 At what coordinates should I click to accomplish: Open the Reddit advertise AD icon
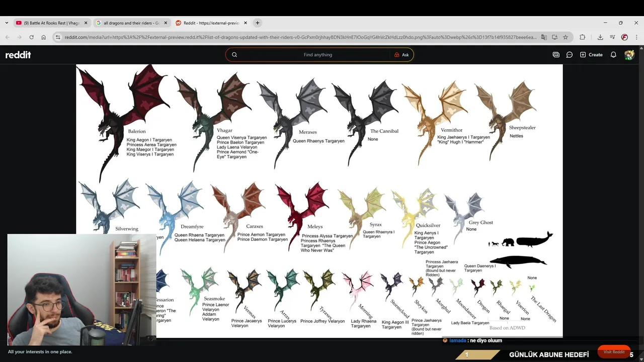click(556, 55)
